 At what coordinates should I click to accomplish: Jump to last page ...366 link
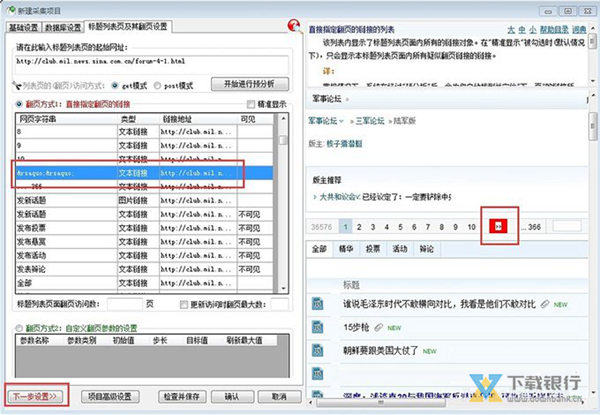point(531,227)
